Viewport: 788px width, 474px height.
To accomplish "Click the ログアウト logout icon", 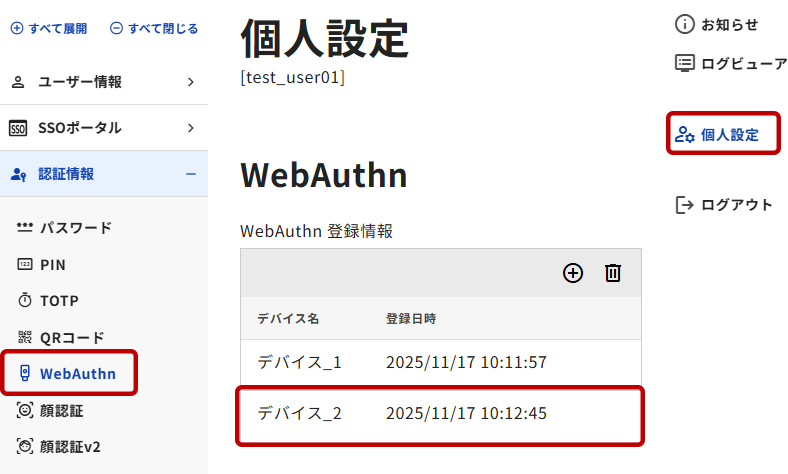I will coord(685,205).
